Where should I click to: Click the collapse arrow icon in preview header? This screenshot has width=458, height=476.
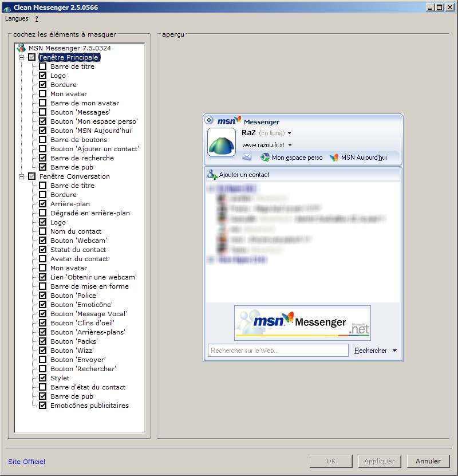(x=209, y=120)
